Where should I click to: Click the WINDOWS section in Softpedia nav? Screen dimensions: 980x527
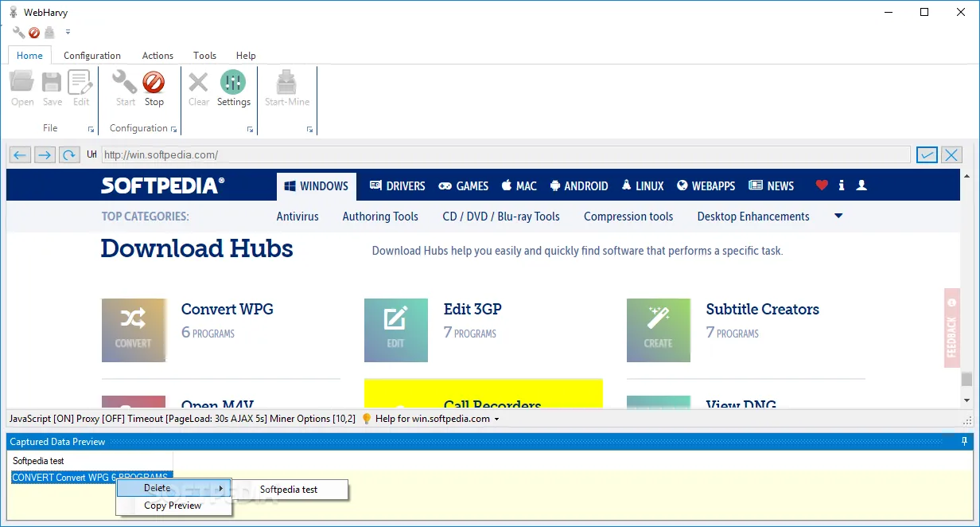click(316, 185)
